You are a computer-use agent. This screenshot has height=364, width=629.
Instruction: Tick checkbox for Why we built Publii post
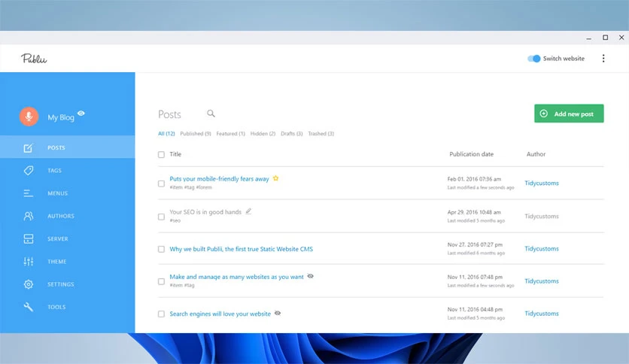(161, 250)
